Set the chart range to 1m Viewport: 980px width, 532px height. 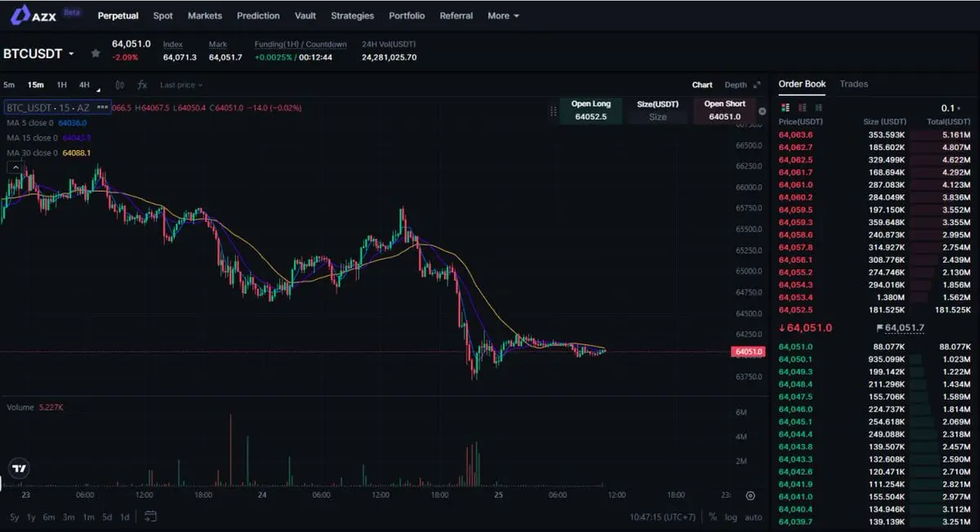88,516
